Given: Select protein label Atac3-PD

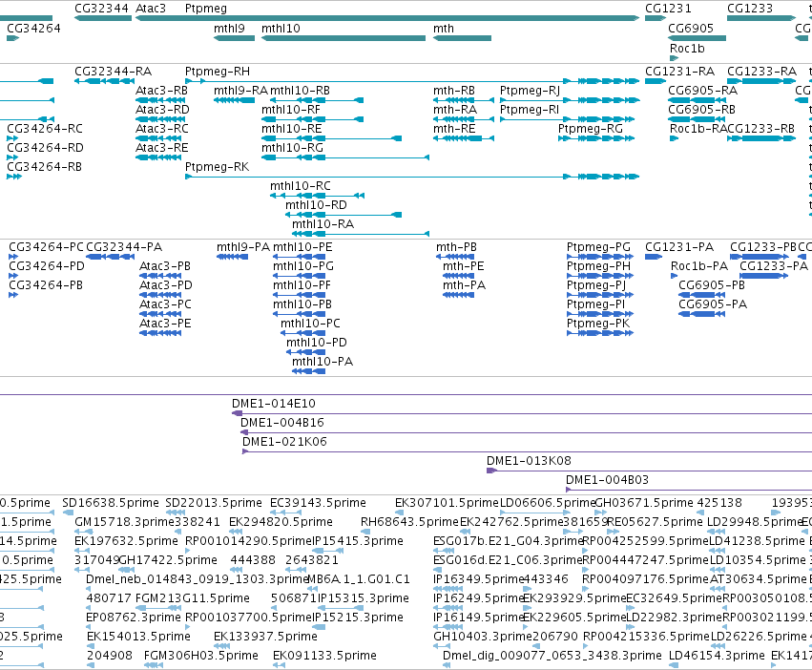Looking at the screenshot, I should (x=166, y=285).
